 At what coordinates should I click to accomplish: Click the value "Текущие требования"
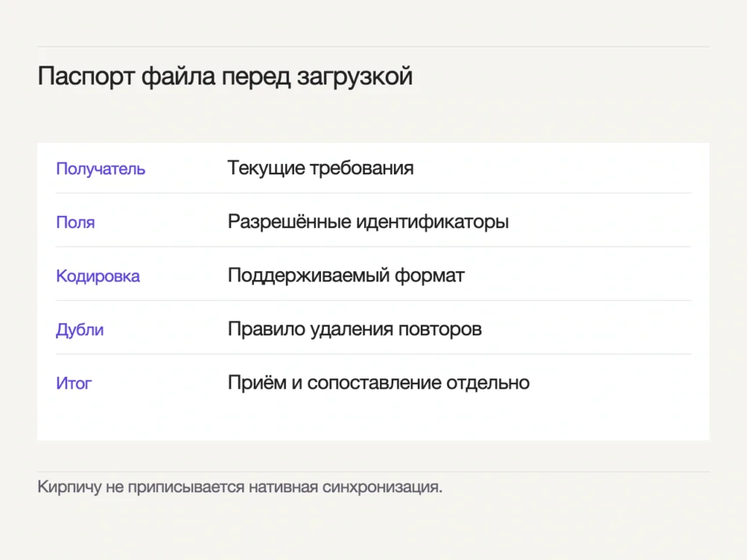[321, 168]
